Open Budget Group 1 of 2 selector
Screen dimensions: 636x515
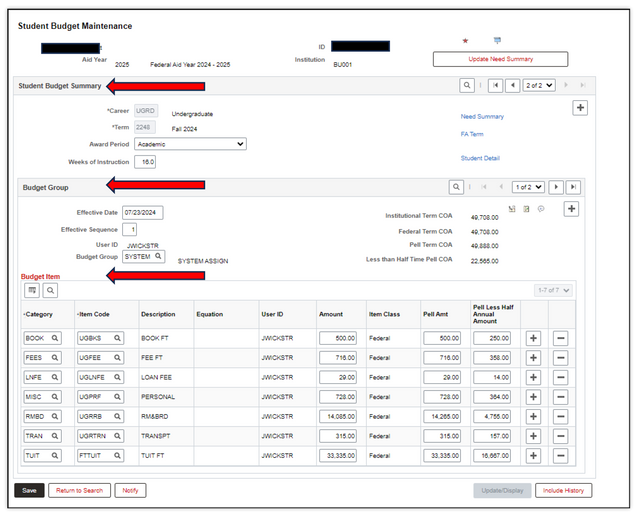pyautogui.click(x=528, y=187)
